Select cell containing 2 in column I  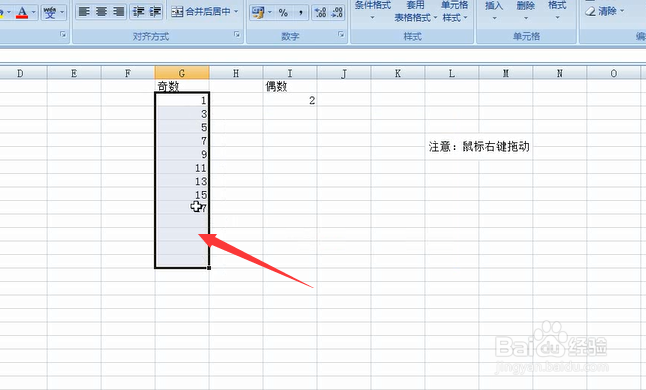pos(290,100)
